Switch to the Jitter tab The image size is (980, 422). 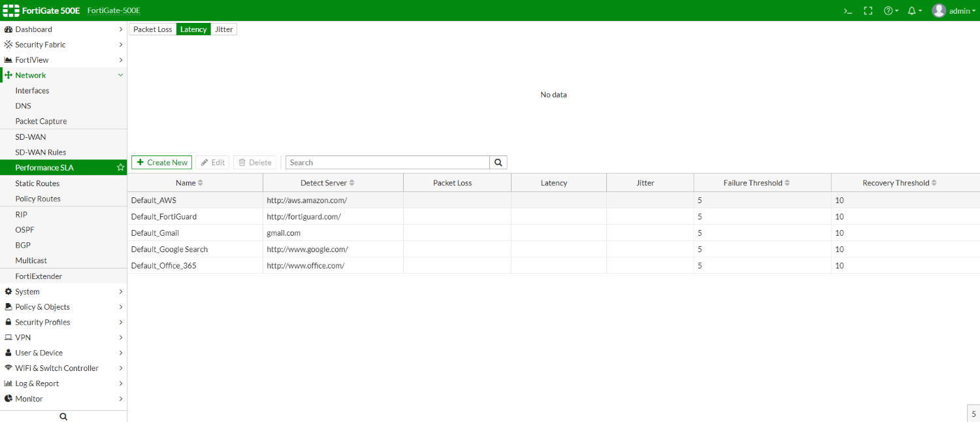(x=223, y=29)
